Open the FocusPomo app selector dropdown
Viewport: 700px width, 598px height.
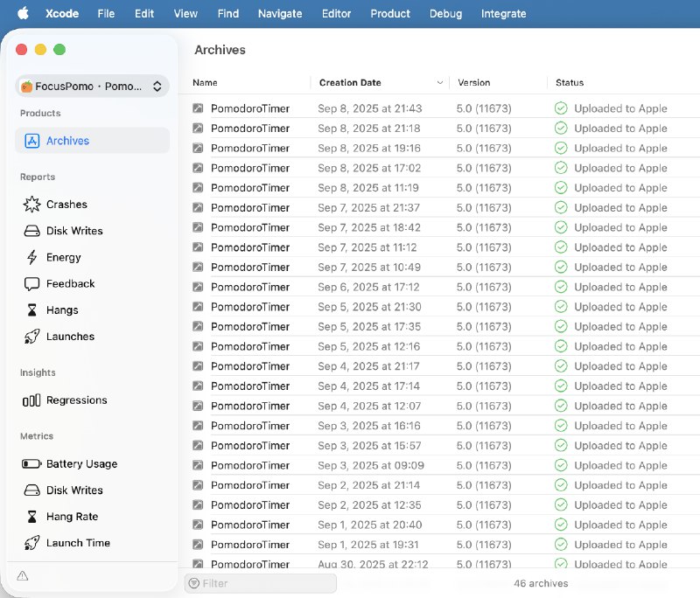(x=92, y=87)
